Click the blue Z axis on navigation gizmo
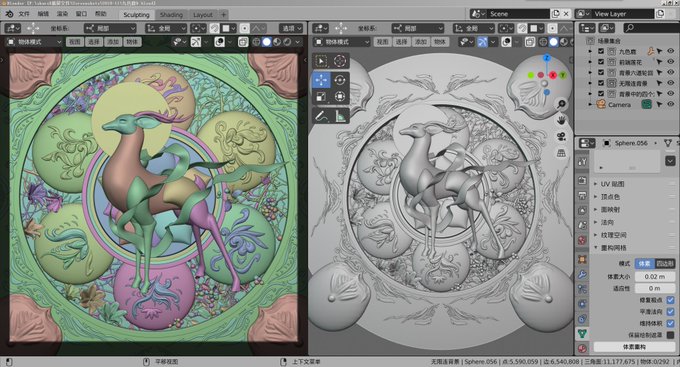 coord(546,58)
